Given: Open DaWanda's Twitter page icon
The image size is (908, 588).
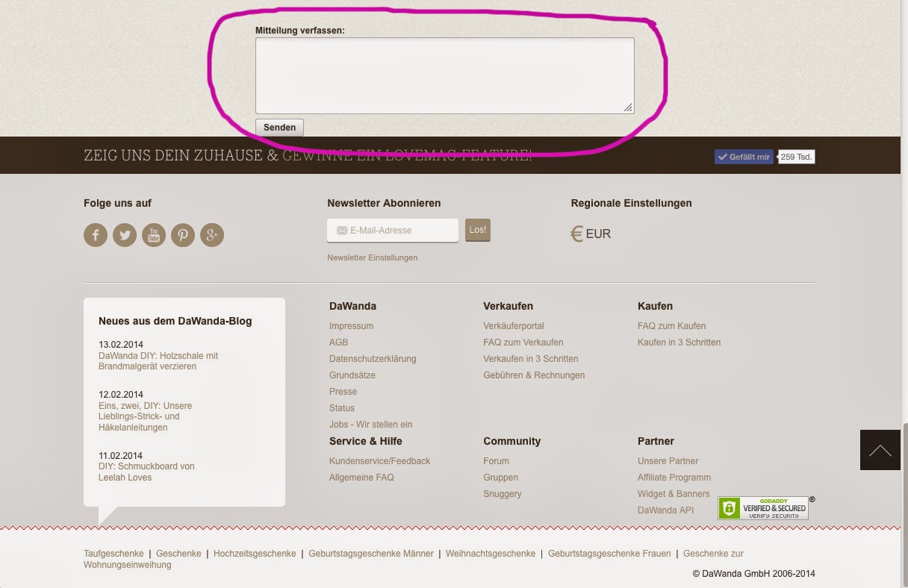Looking at the screenshot, I should pyautogui.click(x=125, y=235).
